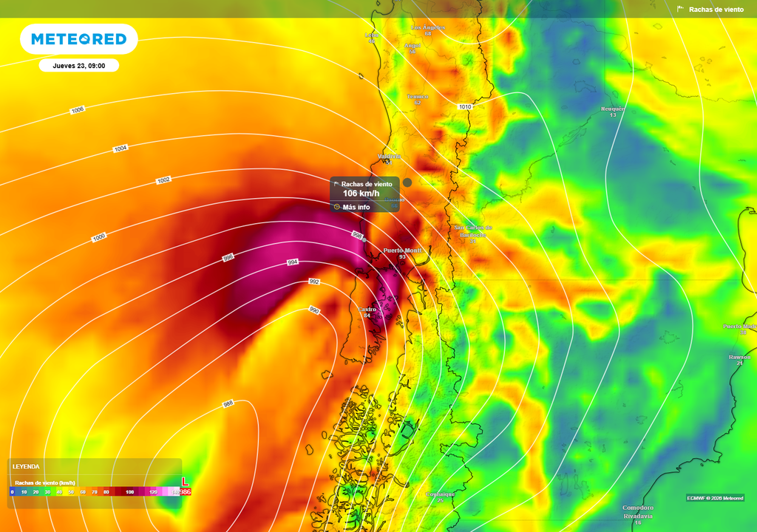Click the orange 70 km/h legend swatch
The width and height of the screenshot is (757, 532).
click(95, 491)
